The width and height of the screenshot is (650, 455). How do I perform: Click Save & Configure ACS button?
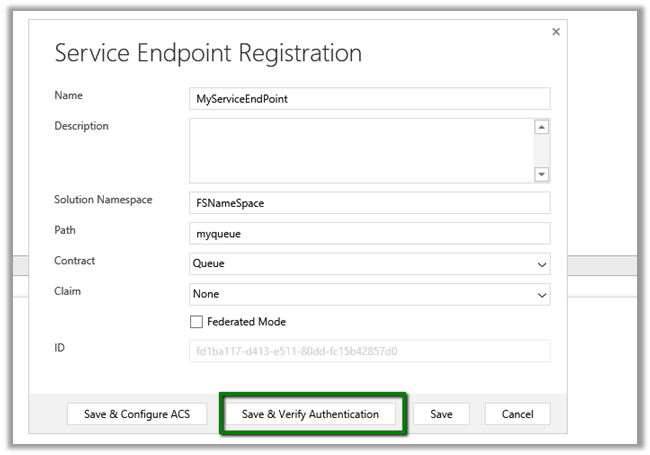136,414
